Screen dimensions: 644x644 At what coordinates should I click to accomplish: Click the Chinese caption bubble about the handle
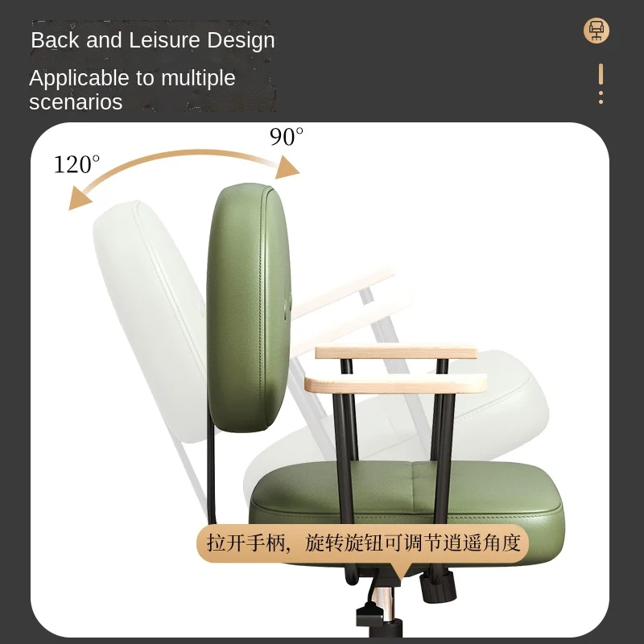[x=363, y=543]
